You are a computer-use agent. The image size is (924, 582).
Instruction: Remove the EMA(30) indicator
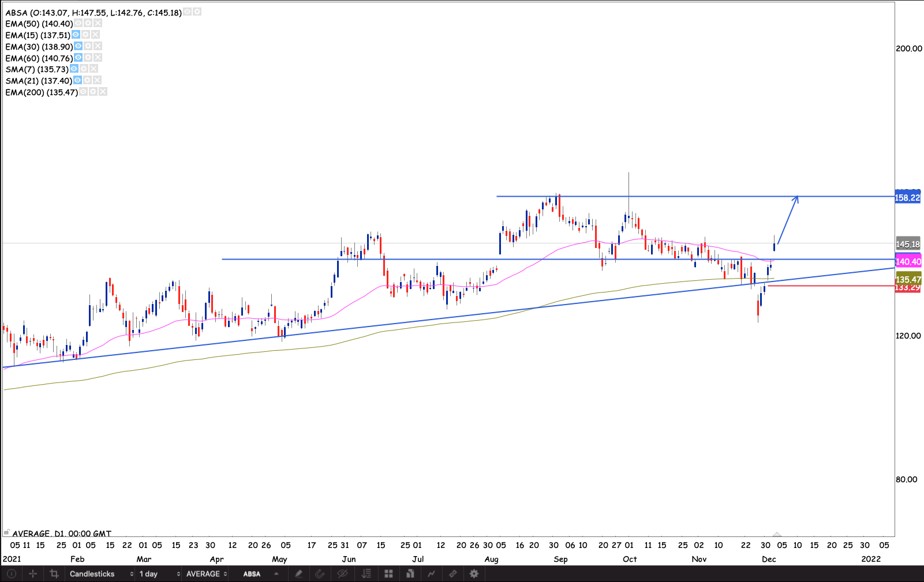pyautogui.click(x=98, y=46)
